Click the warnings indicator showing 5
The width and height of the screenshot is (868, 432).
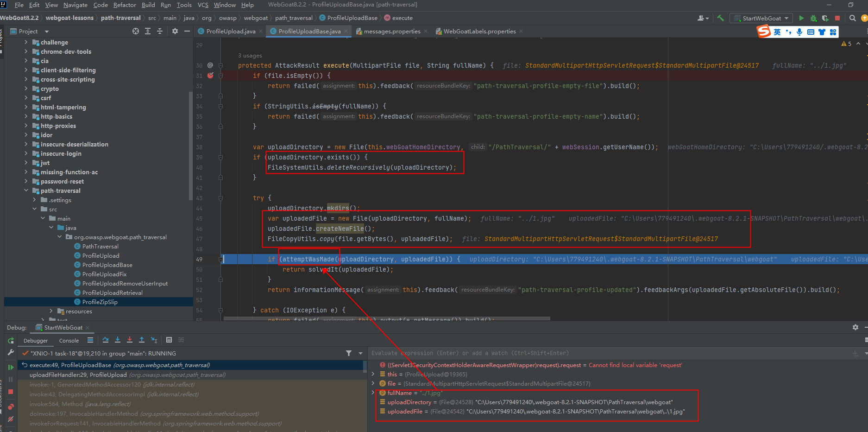pyautogui.click(x=846, y=44)
